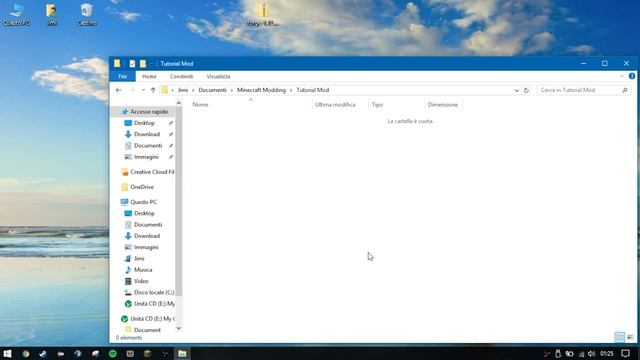640x360 pixels.
Task: Click the Properties quick access toolbar icon
Action: [x=132, y=64]
